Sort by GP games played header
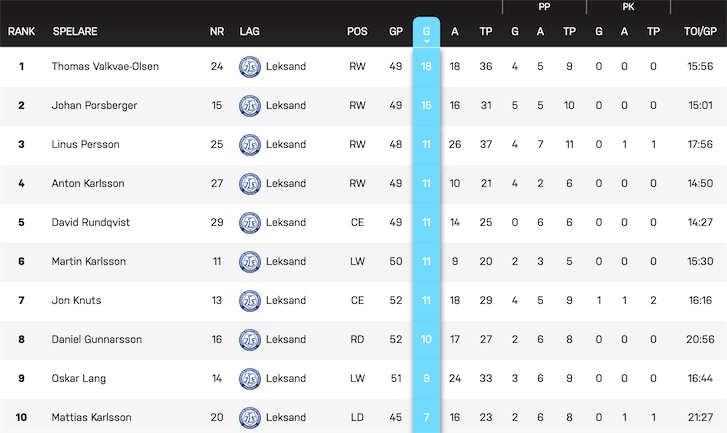This screenshot has height=433, width=727. 395,32
